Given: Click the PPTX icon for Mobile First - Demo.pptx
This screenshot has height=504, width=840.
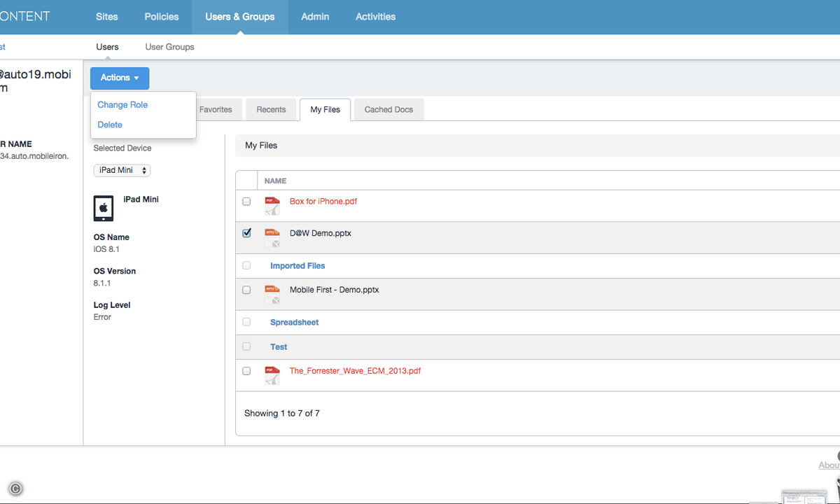Looking at the screenshot, I should (x=272, y=294).
